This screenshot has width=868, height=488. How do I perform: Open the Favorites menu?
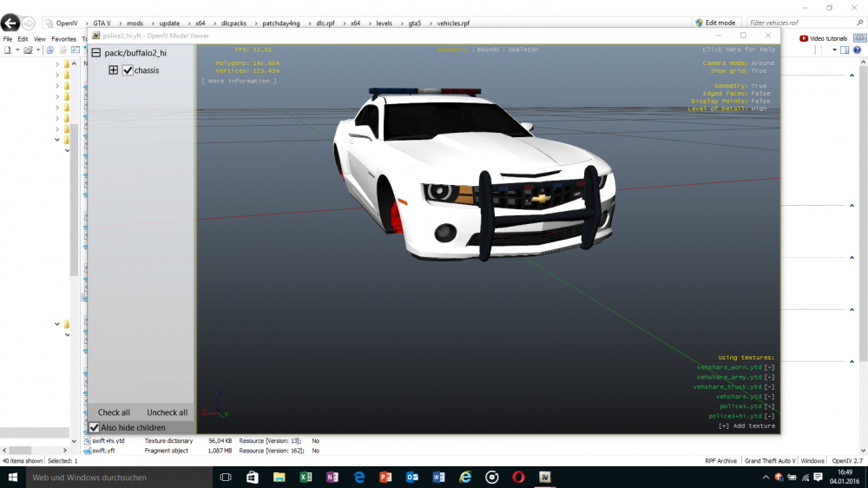63,39
